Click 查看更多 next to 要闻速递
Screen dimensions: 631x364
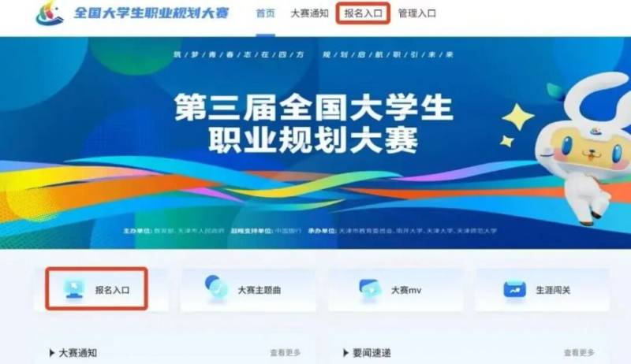click(x=579, y=353)
